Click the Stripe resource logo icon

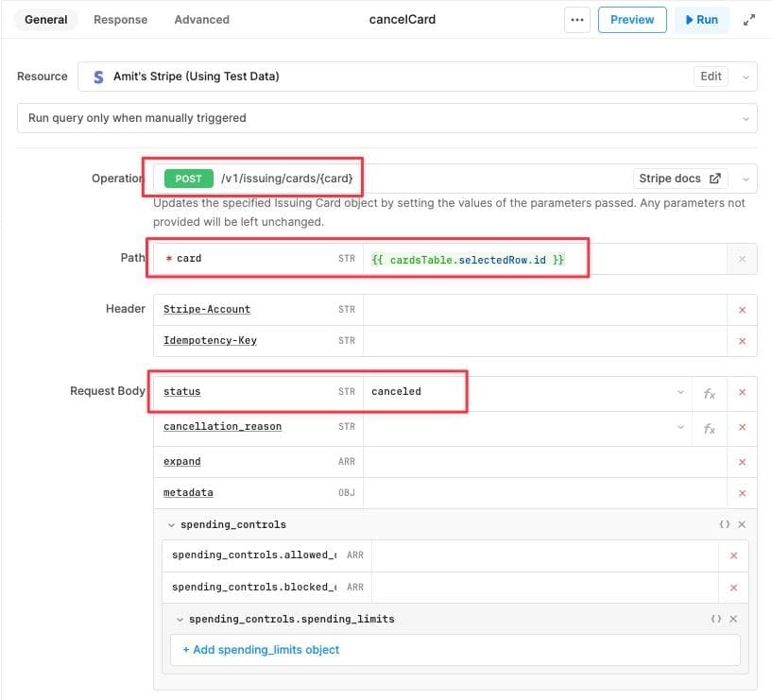(97, 76)
